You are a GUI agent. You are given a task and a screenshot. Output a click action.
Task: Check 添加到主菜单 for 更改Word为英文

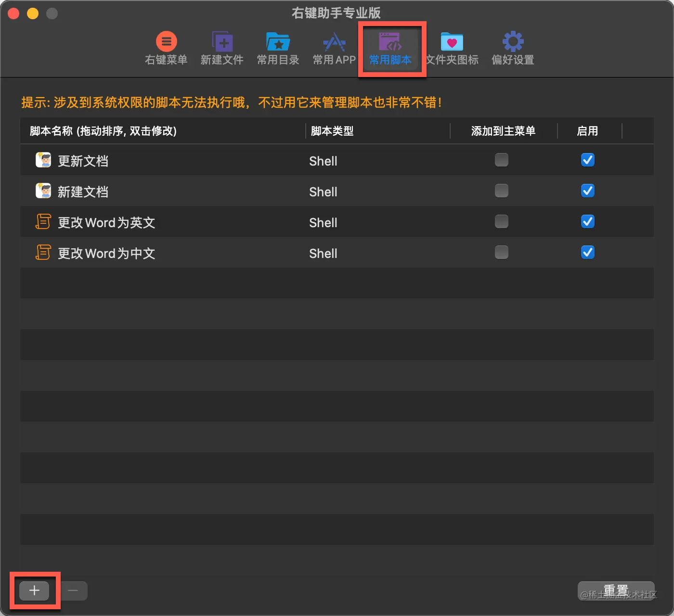(502, 221)
